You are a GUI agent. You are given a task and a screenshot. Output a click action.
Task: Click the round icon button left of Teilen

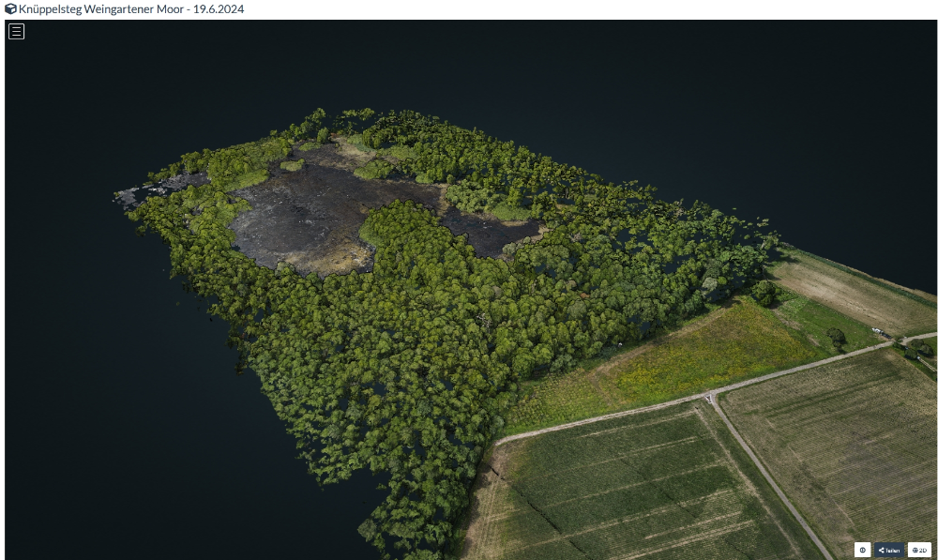[x=862, y=550]
